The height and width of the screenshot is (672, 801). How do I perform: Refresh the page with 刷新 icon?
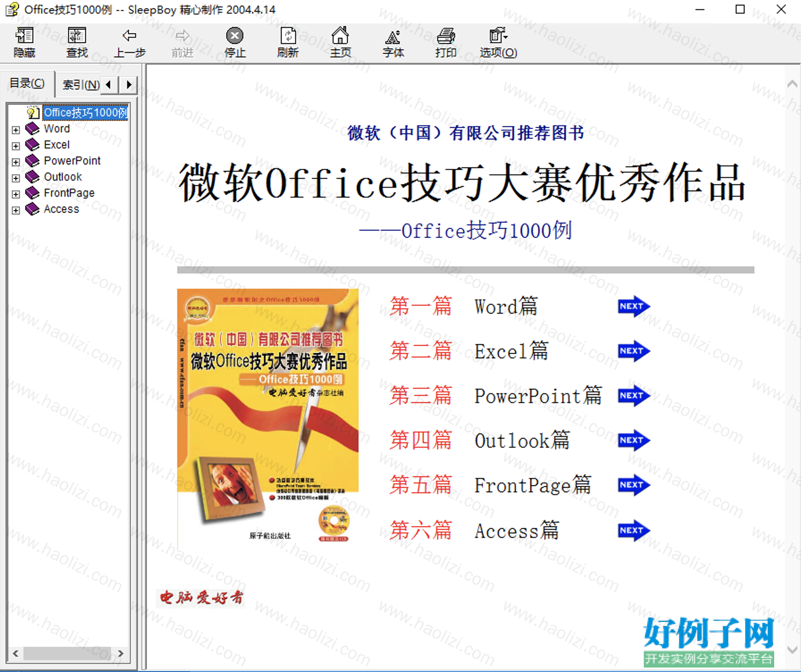[288, 36]
